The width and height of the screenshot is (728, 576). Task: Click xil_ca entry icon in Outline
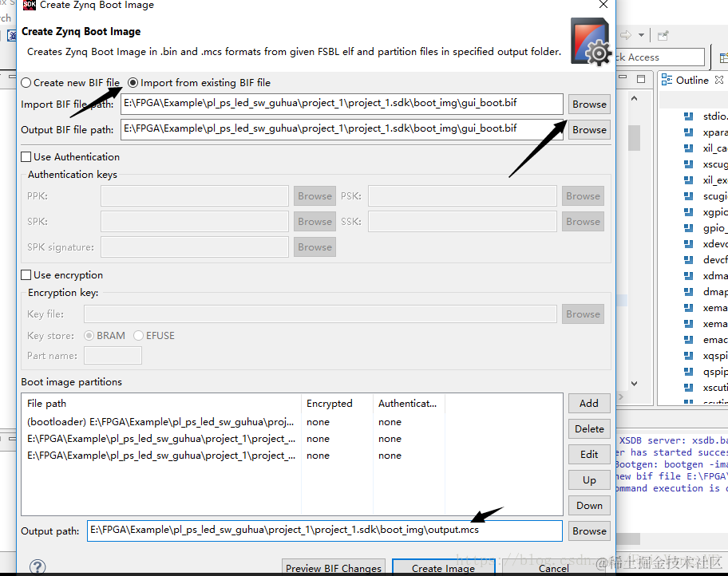[689, 148]
